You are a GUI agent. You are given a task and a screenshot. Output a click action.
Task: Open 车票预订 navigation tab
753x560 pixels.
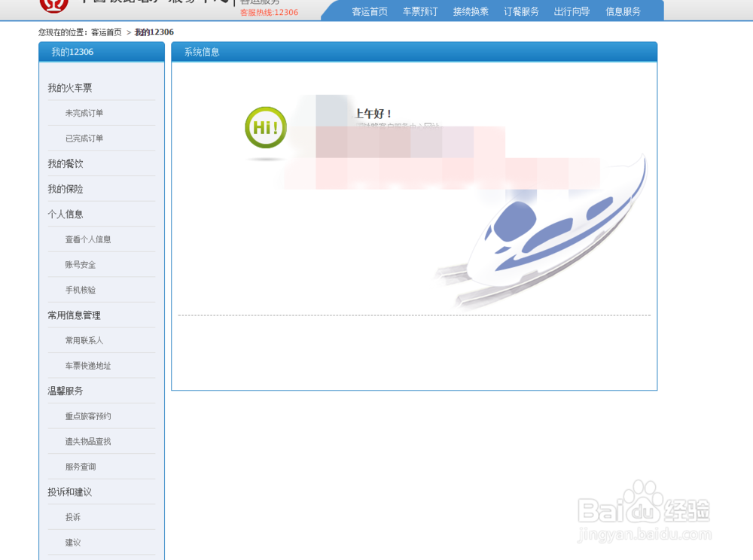click(x=420, y=11)
